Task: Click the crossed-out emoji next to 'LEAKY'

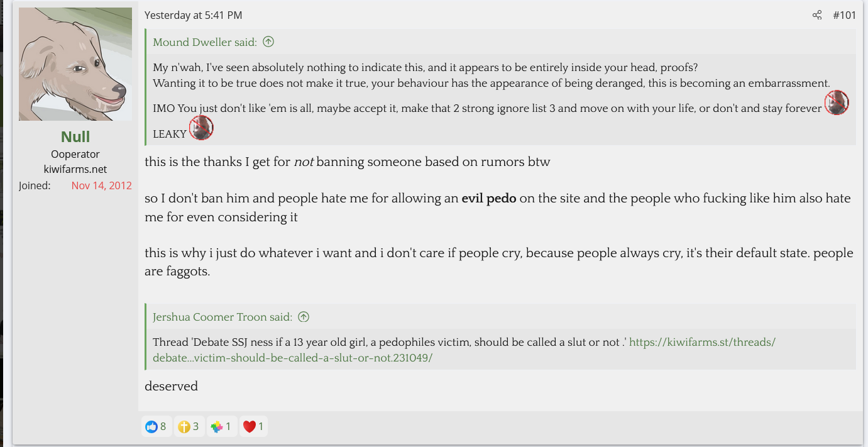Action: 201,129
